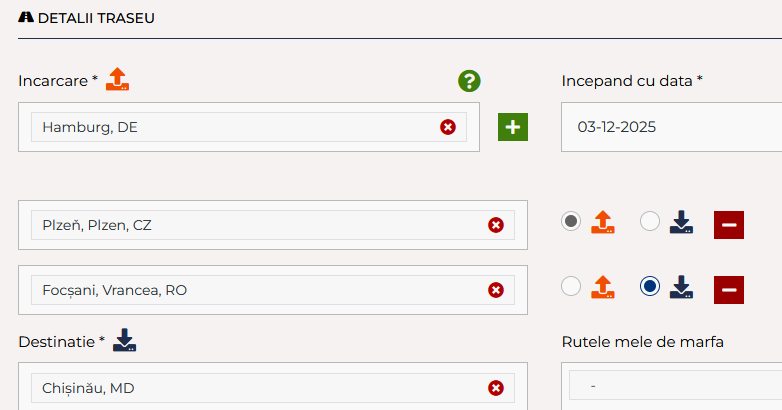Image resolution: width=782 pixels, height=410 pixels.
Task: Delete the Focșani stop row with minus button
Action: 728,289
